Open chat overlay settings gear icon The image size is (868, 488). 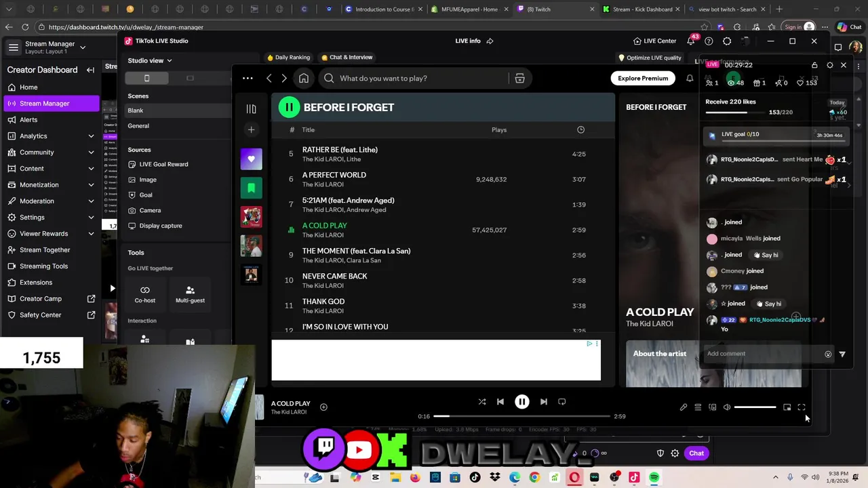[829, 65]
